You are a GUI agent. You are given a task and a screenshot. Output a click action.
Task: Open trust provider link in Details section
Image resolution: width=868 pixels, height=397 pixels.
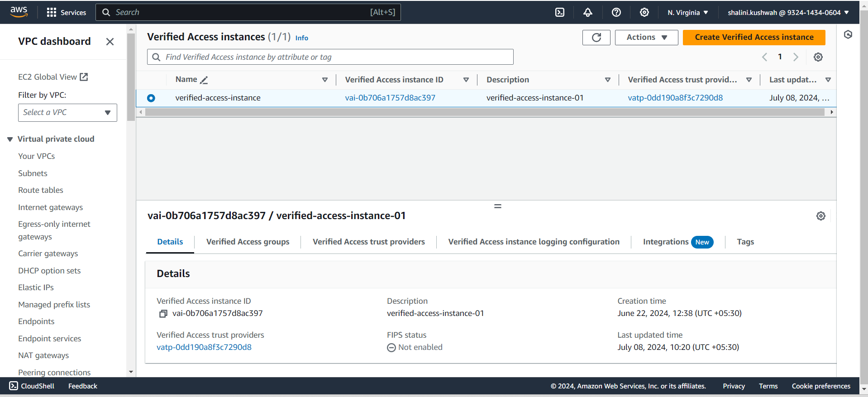204,347
